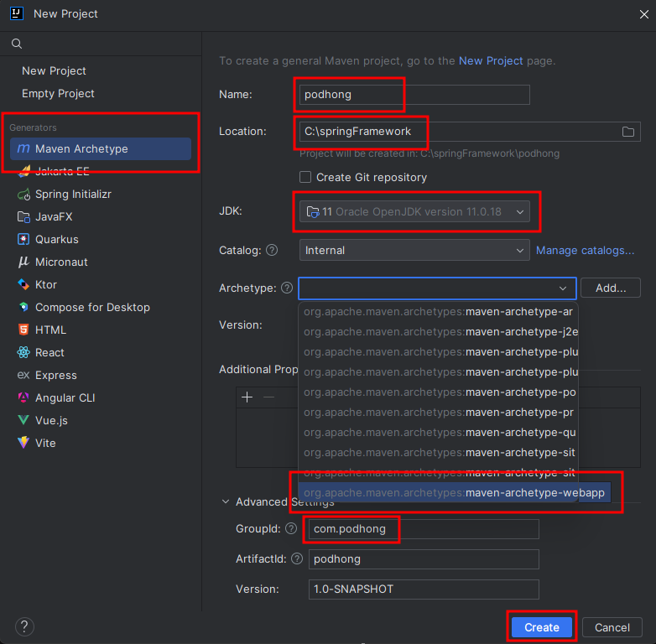Click the Quarkus icon
This screenshot has width=656, height=644.
[23, 239]
